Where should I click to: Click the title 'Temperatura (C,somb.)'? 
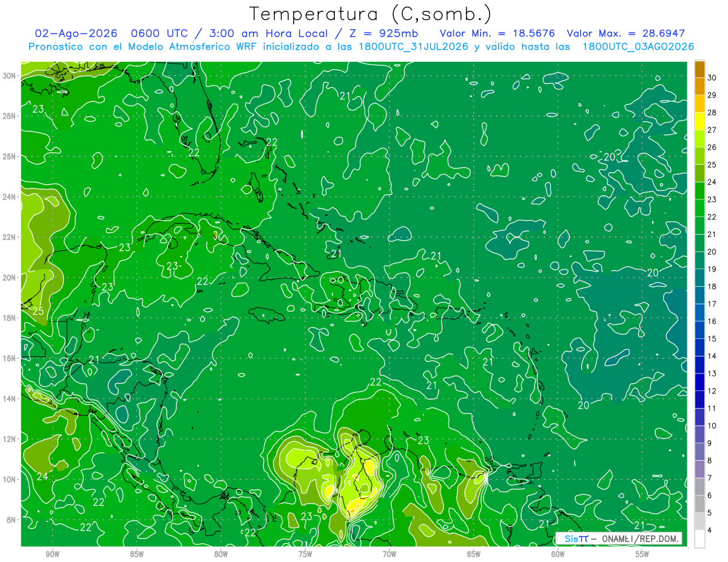371,14
